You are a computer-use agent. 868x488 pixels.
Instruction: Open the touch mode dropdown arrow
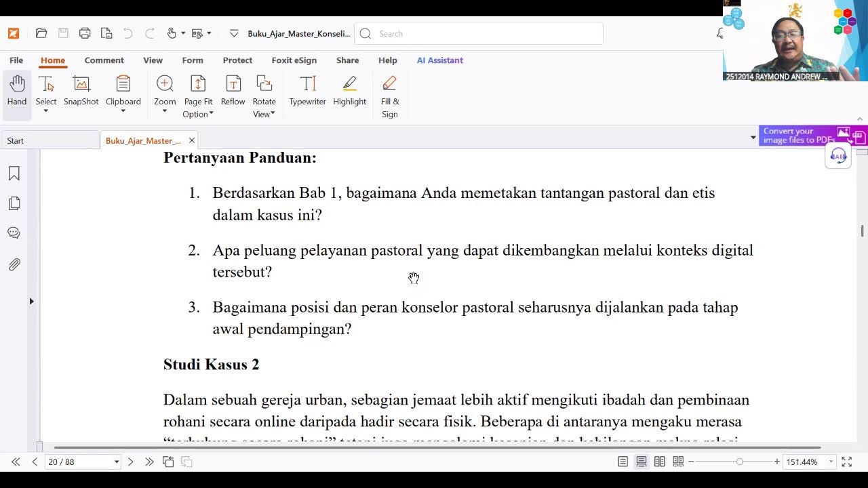click(x=183, y=33)
